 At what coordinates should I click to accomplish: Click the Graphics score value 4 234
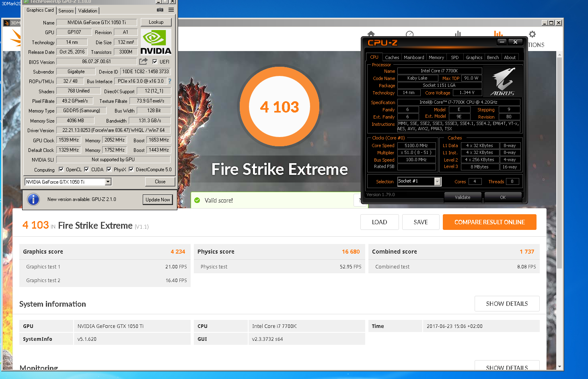pyautogui.click(x=178, y=252)
